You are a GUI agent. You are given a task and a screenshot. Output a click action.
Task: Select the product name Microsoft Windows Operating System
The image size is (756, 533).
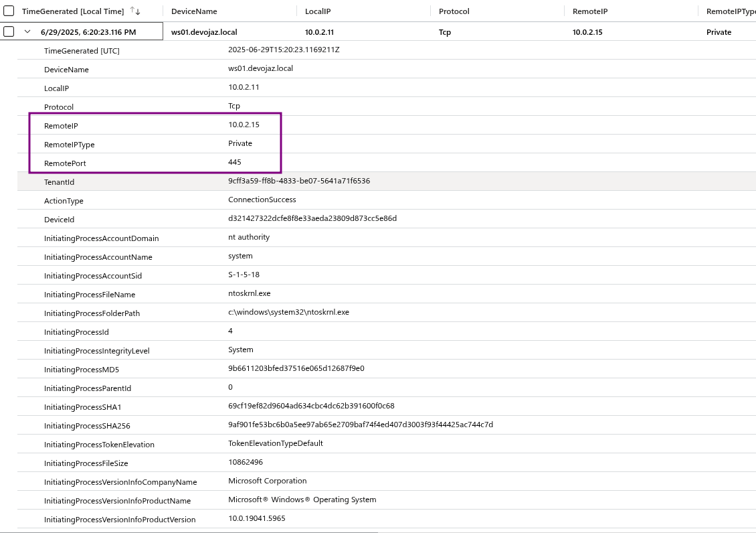tap(302, 500)
